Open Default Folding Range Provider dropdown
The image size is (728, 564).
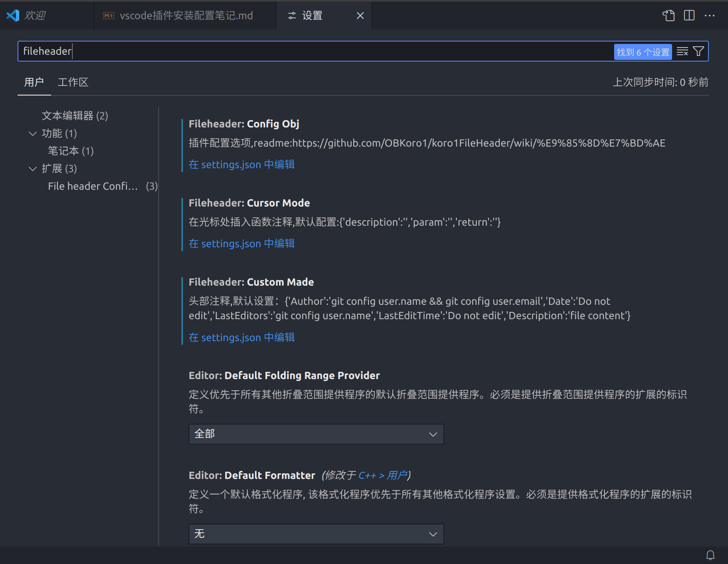coord(316,434)
